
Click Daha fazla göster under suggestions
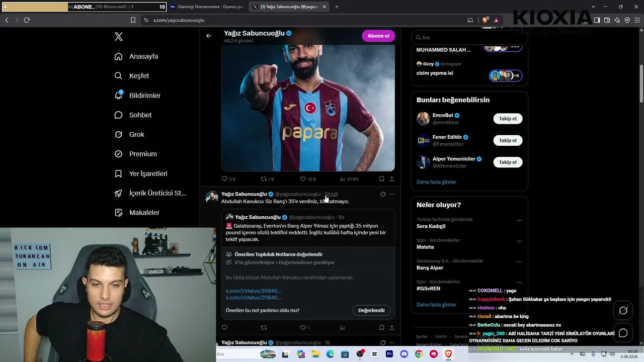point(437,182)
